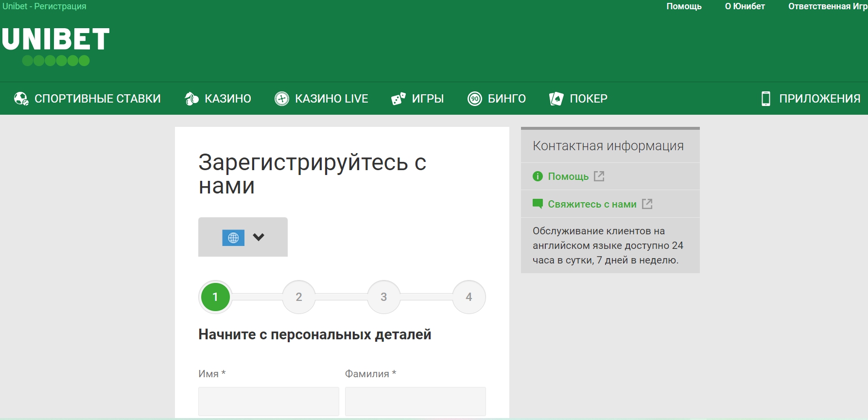This screenshot has height=420, width=868.
Task: Click the bingo ball 90 icon
Action: pyautogui.click(x=475, y=99)
